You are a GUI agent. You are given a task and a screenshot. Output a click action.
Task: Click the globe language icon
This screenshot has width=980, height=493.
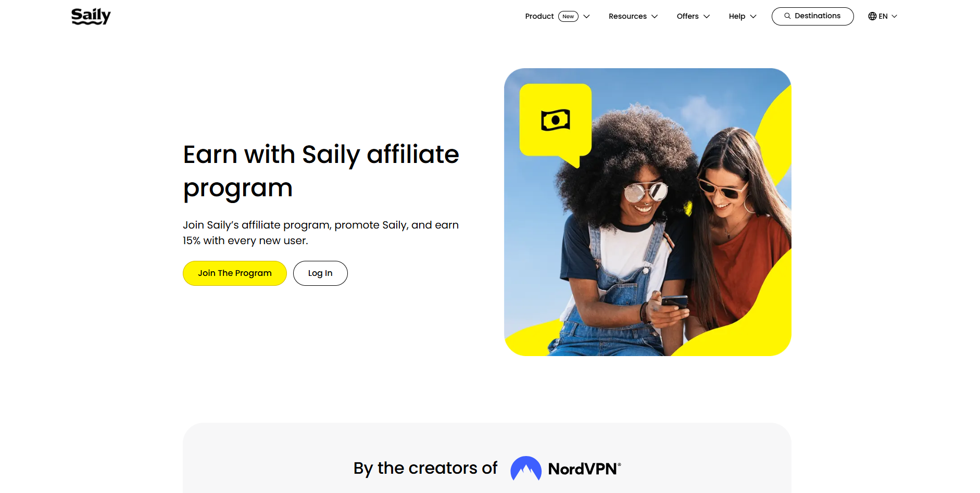[x=872, y=16]
